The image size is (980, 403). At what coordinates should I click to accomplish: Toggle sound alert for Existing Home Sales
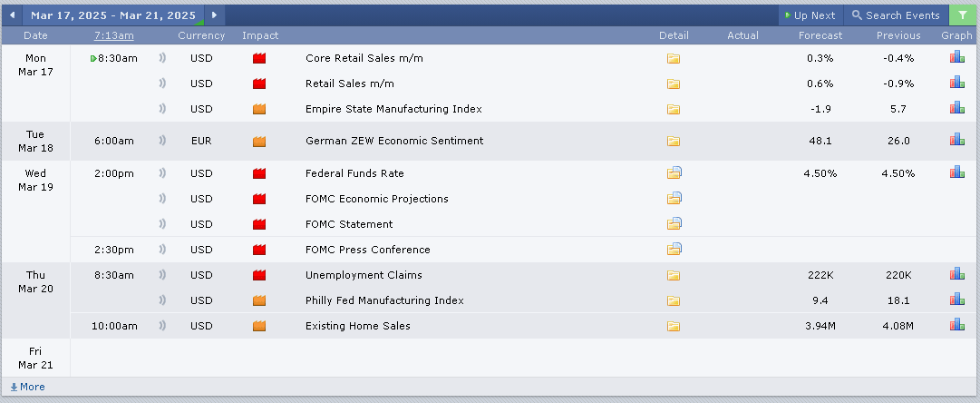coord(163,326)
